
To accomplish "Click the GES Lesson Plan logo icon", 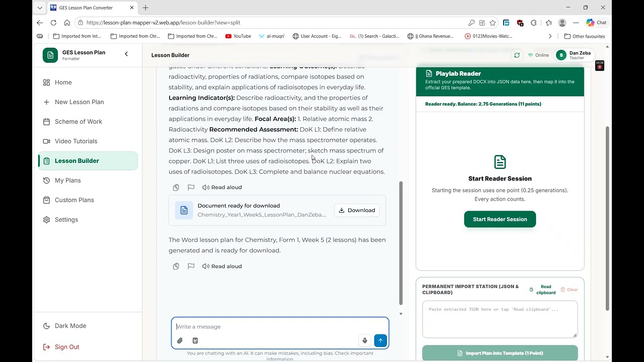I will 50,55.
